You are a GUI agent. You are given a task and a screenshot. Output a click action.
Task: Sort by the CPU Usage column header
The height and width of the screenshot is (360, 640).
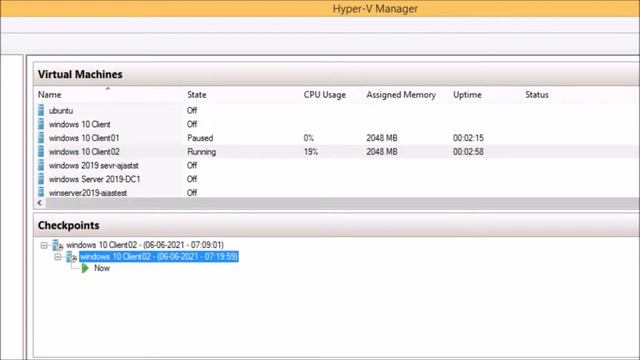[x=324, y=95]
